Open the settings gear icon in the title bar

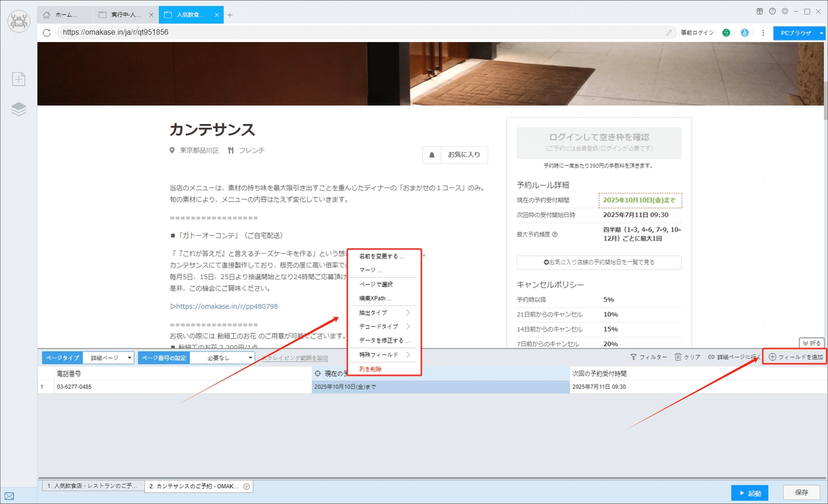[x=785, y=11]
